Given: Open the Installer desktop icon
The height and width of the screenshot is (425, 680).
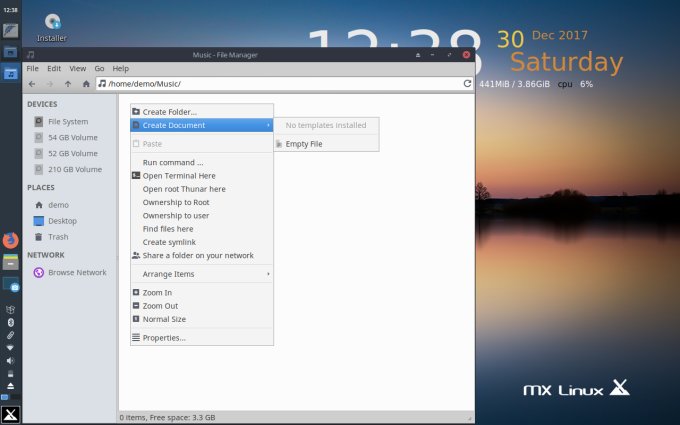Looking at the screenshot, I should (x=52, y=27).
